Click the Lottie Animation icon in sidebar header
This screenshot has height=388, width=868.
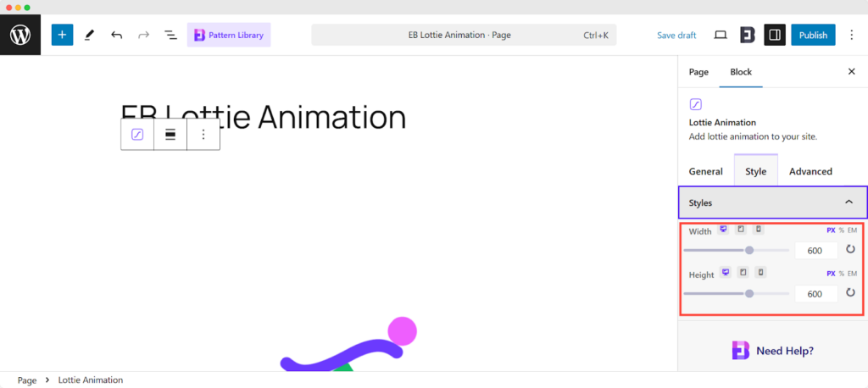pos(696,104)
